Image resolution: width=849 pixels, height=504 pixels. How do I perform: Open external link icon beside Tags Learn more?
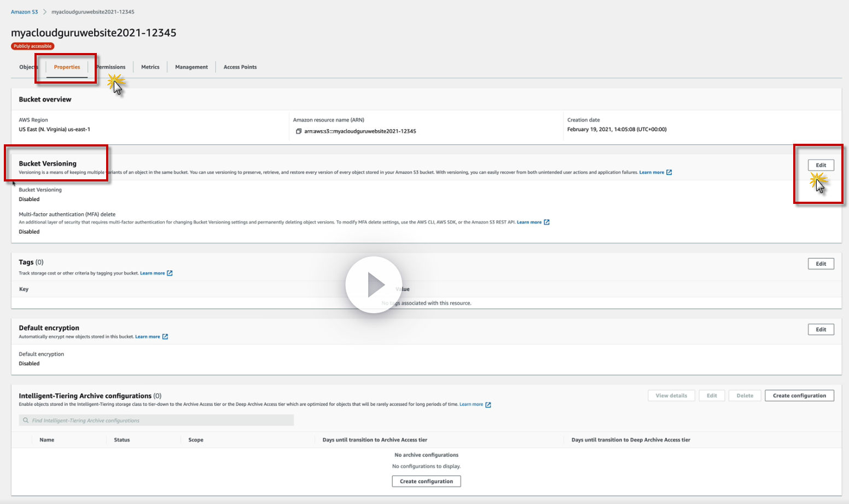[170, 273]
